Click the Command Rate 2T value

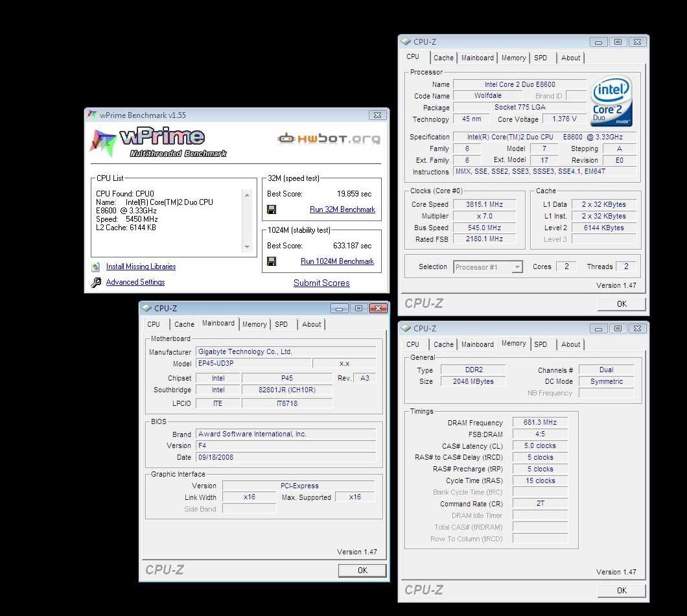coord(540,504)
